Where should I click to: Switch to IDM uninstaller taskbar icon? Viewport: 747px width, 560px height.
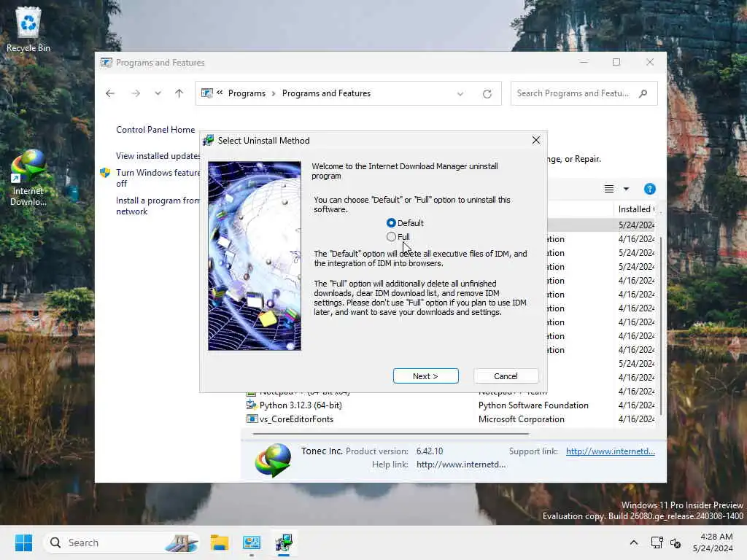tap(284, 542)
